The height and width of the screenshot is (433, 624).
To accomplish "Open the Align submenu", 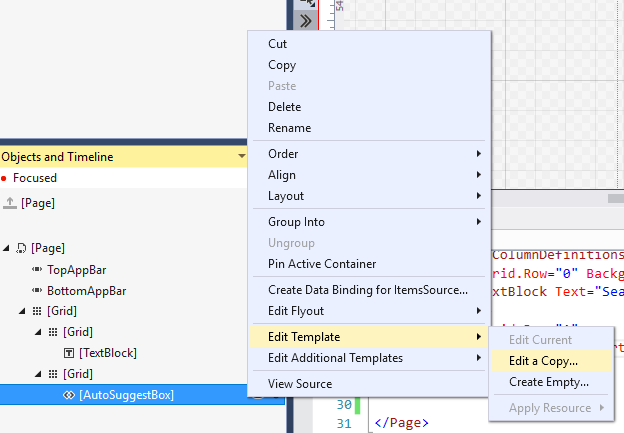I will pos(369,175).
